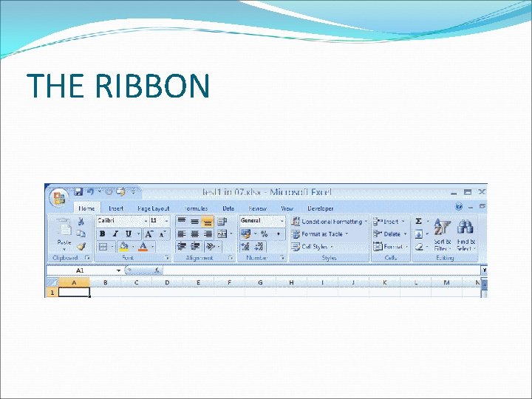Image resolution: width=532 pixels, height=399 pixels.
Task: Toggle highlighted Bottom Align
Action: click(208, 221)
